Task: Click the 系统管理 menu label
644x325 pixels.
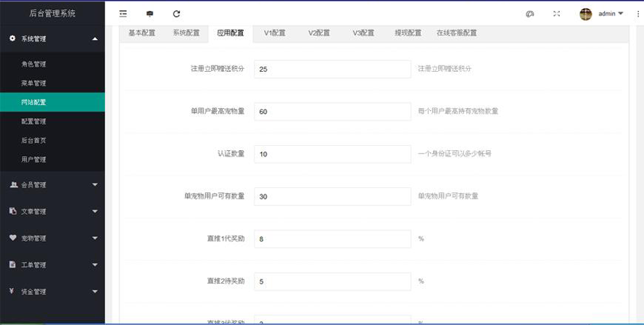Action: [x=33, y=38]
